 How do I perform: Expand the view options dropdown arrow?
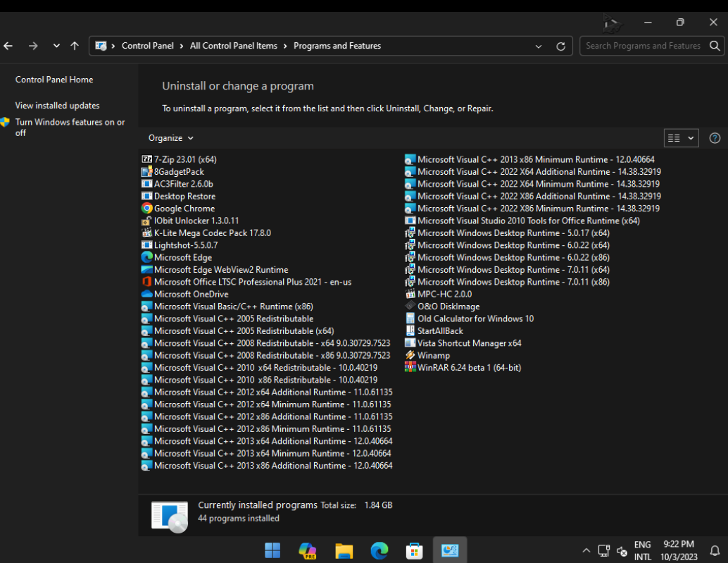(x=691, y=138)
